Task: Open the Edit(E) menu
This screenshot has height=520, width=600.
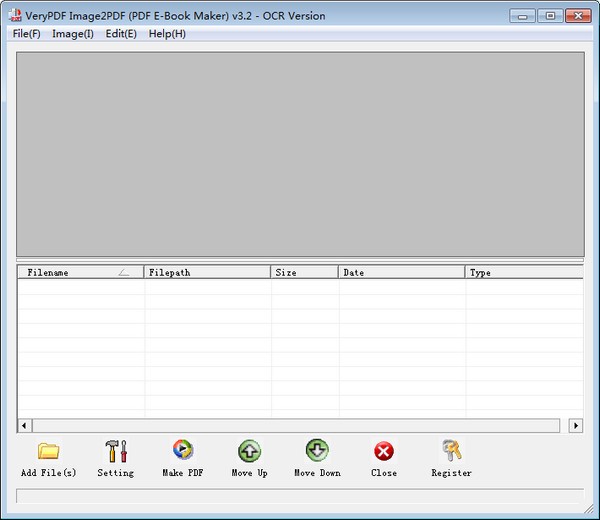Action: (x=121, y=34)
